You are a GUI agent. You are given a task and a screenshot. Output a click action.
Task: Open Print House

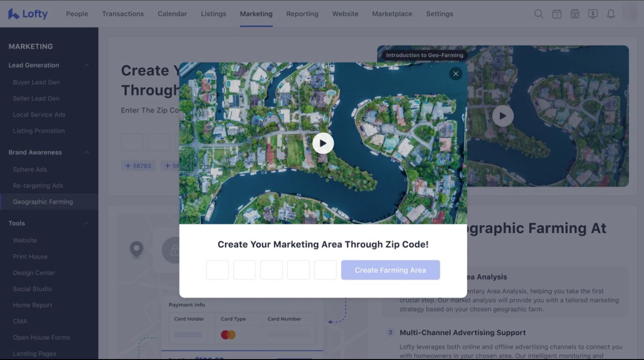click(30, 257)
